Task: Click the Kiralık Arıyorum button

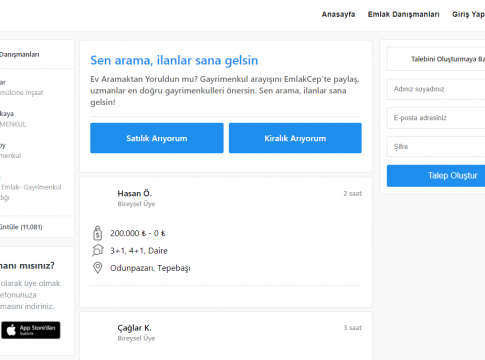Action: (295, 138)
